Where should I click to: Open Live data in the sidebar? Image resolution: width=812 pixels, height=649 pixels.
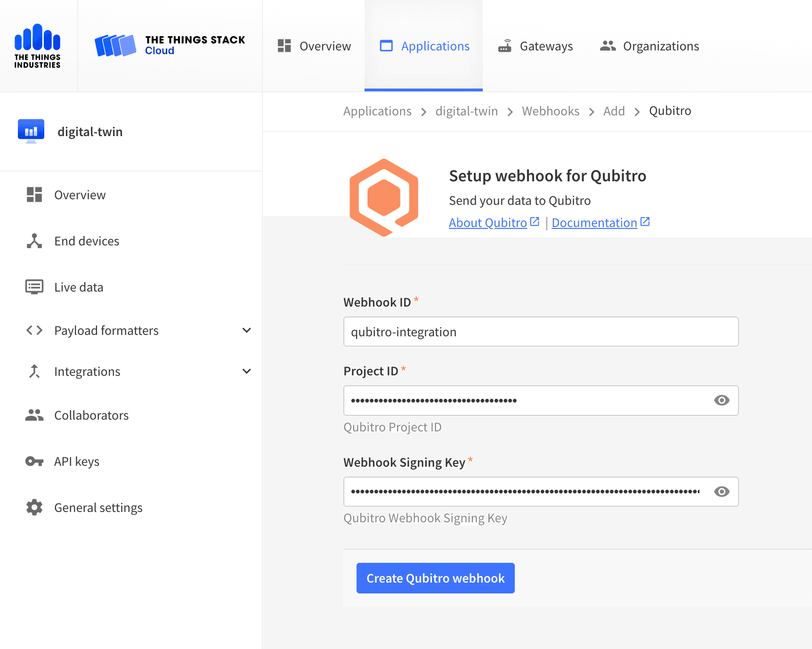[131, 287]
